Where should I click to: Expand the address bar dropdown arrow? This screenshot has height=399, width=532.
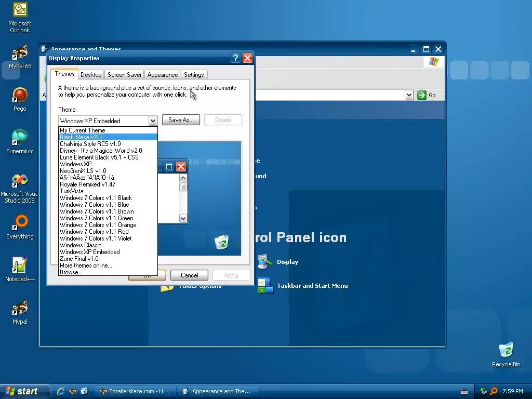409,95
